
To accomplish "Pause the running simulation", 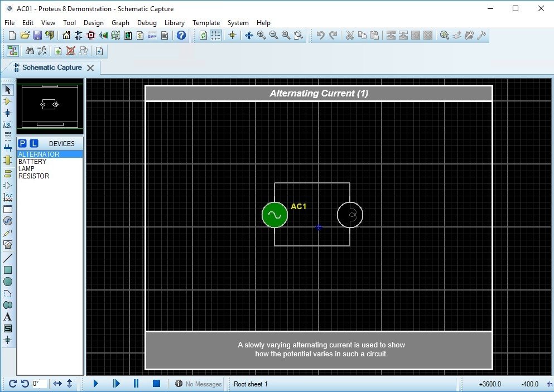I will click(x=136, y=384).
